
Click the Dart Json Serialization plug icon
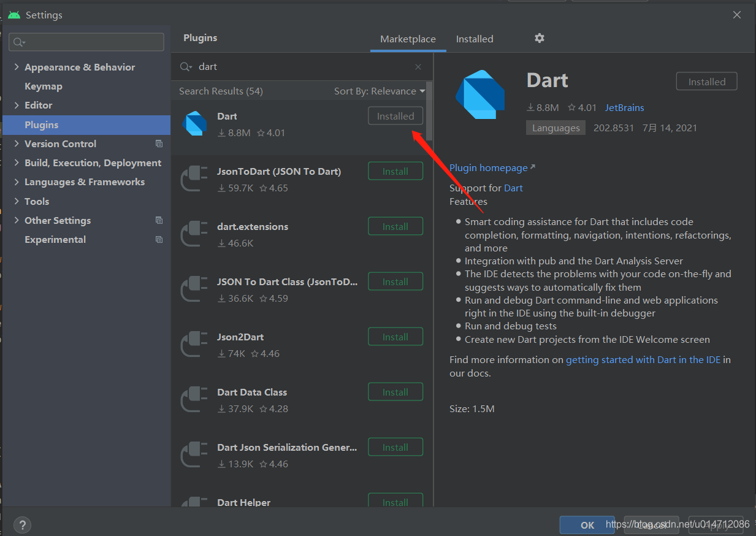(194, 454)
